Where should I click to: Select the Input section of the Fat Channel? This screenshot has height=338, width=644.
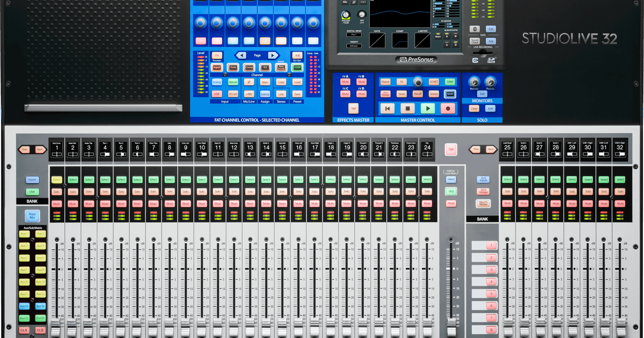(217, 67)
